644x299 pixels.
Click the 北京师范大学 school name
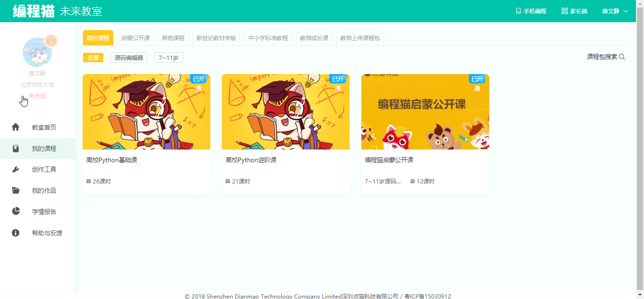tap(37, 85)
